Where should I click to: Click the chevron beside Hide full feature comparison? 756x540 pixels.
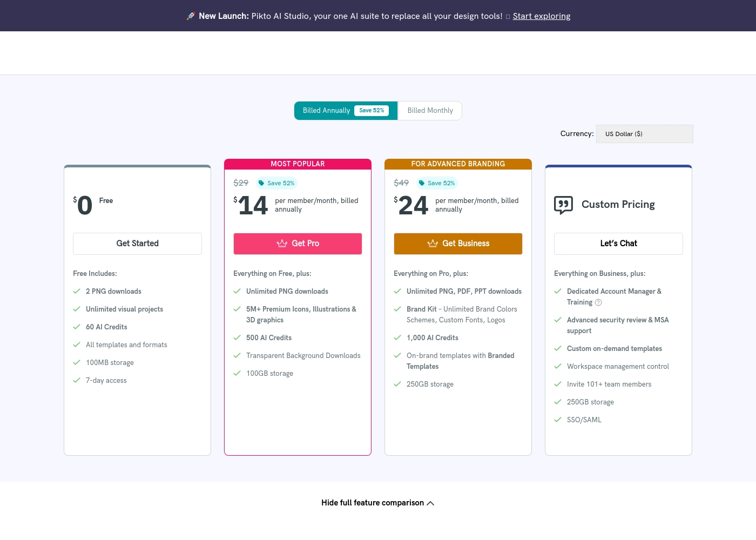coord(430,503)
